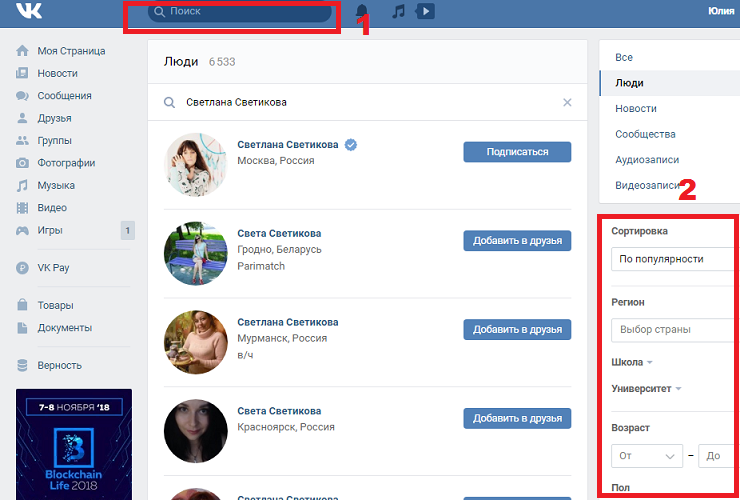Add Света Светикова from Гродно as friend
Viewport: 740px width, 500px height.
pyautogui.click(x=517, y=240)
